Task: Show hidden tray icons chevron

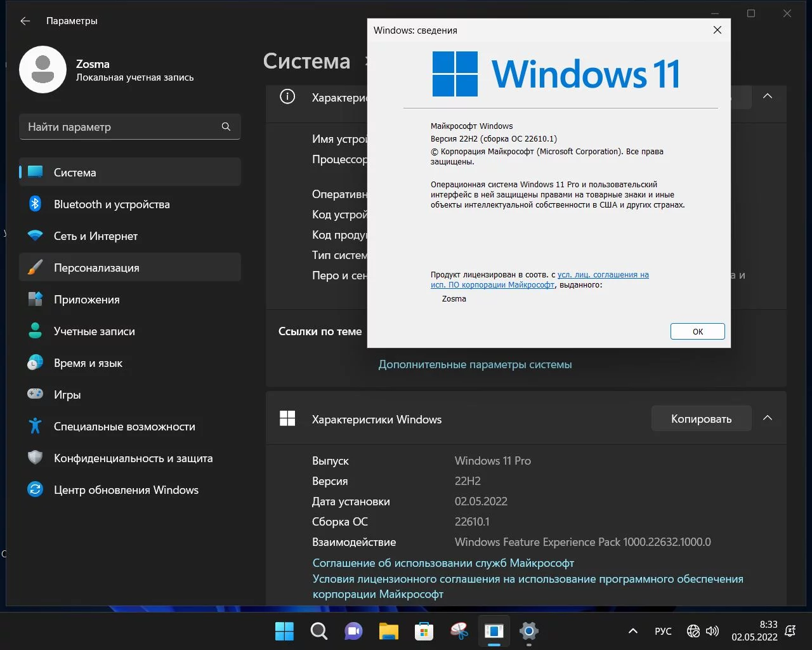Action: point(632,631)
